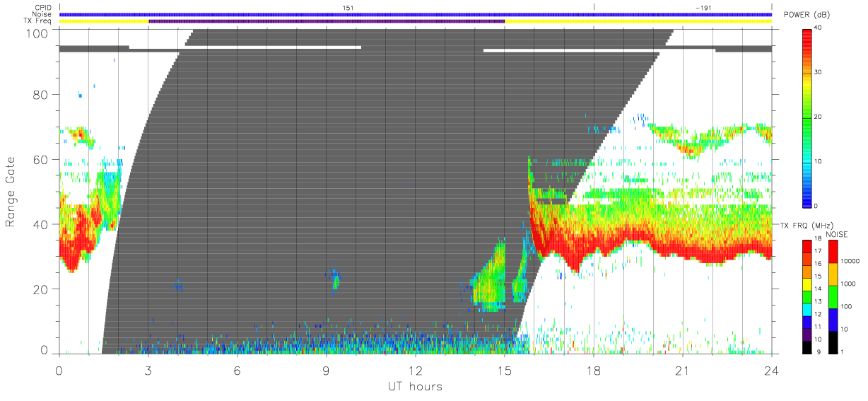This screenshot has height=401, width=868.
Task: Select CPID value -191
Action: [703, 7]
